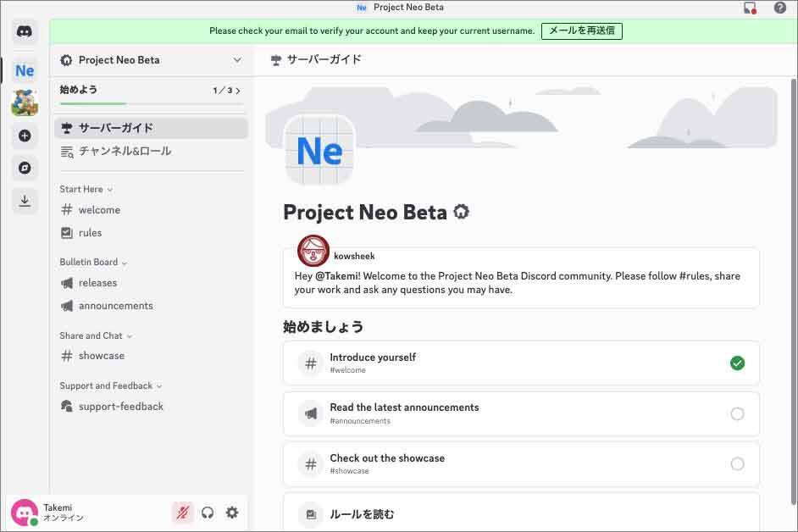
Task: Click the メールを再送信 button
Action: tap(581, 30)
